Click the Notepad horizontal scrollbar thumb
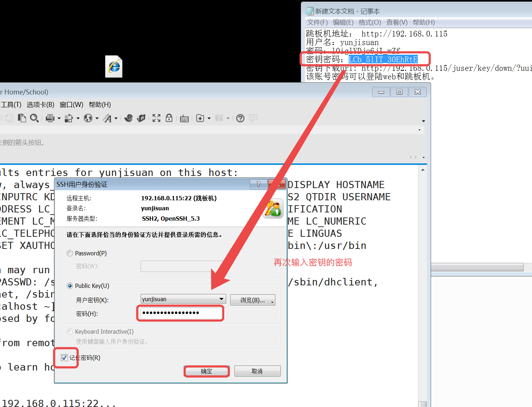This screenshot has width=532, height=407. pyautogui.click(x=477, y=267)
